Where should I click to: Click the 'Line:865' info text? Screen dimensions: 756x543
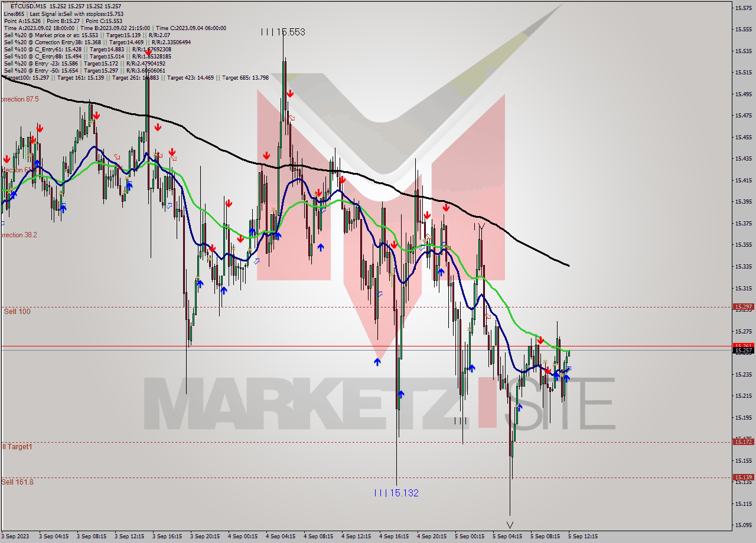point(14,14)
